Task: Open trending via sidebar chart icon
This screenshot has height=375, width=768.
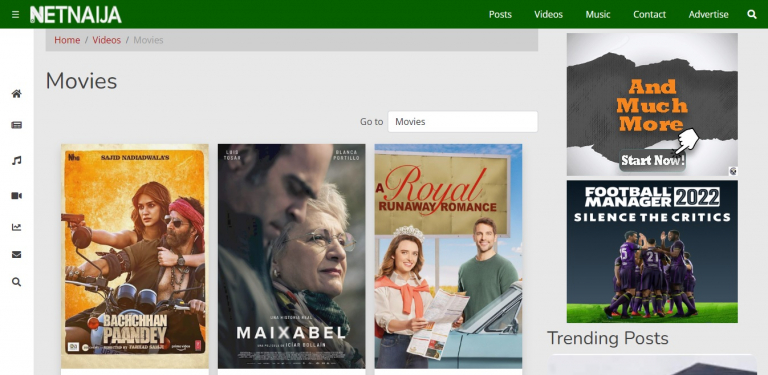Action: point(17,227)
